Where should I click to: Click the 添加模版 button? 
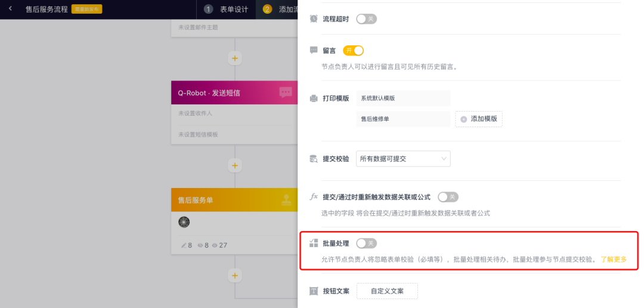click(x=478, y=119)
